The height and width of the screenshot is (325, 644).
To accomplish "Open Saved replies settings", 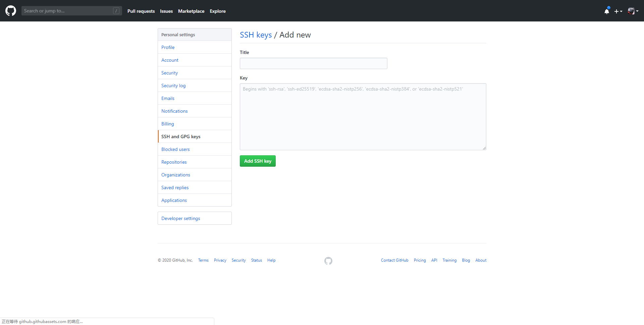I will click(x=195, y=187).
